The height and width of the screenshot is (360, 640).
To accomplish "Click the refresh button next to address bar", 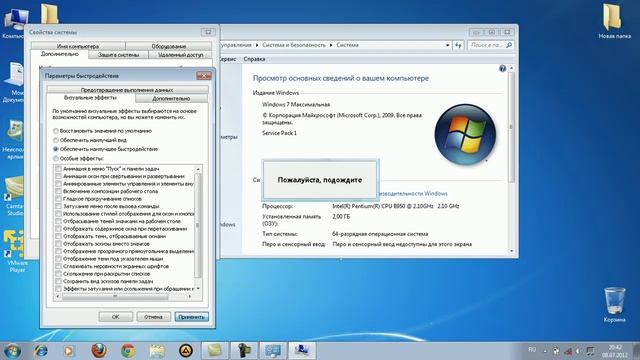I will point(458,45).
